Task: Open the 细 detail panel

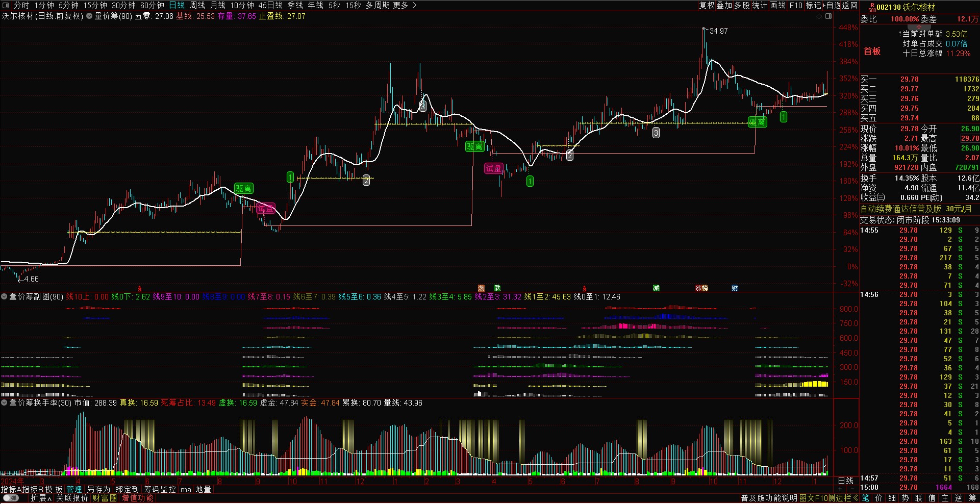Action: (892, 498)
